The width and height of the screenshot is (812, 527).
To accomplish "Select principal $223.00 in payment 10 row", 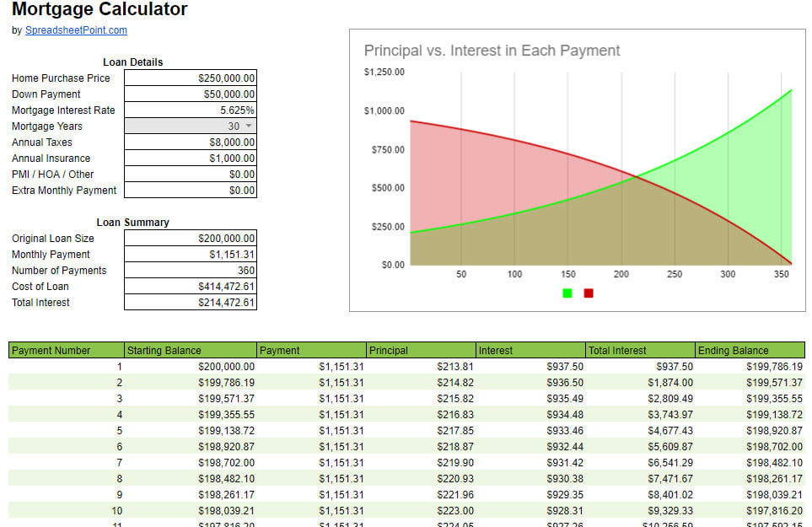I will pos(422,511).
